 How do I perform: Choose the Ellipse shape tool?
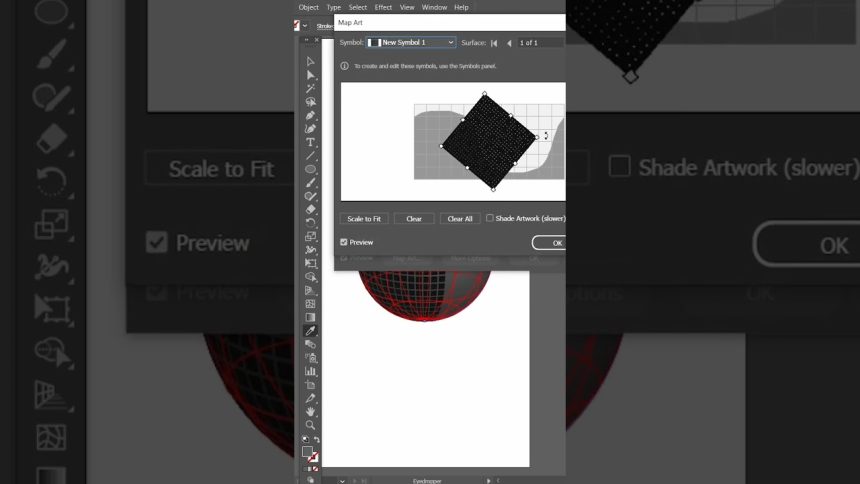coord(310,169)
